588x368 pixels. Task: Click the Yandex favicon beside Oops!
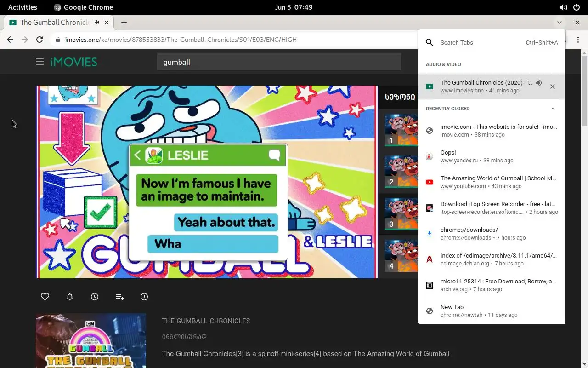click(x=430, y=156)
